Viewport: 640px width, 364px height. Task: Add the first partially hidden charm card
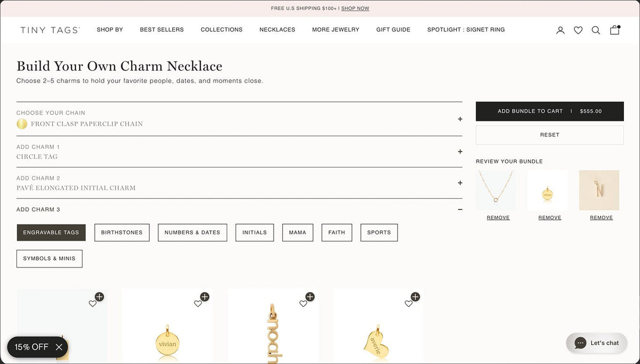click(99, 297)
